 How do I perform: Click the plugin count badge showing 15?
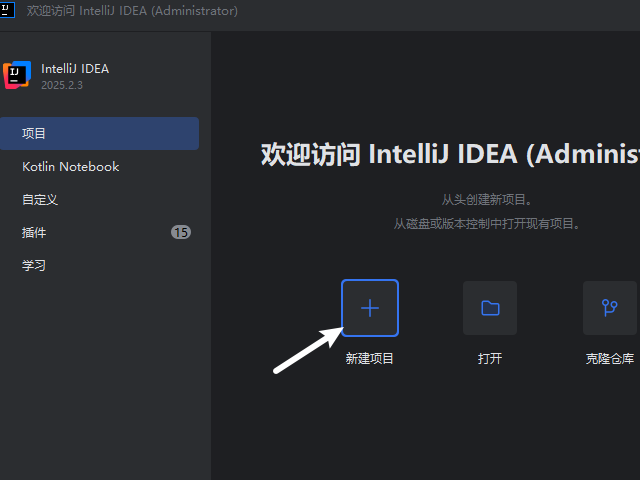click(x=180, y=232)
